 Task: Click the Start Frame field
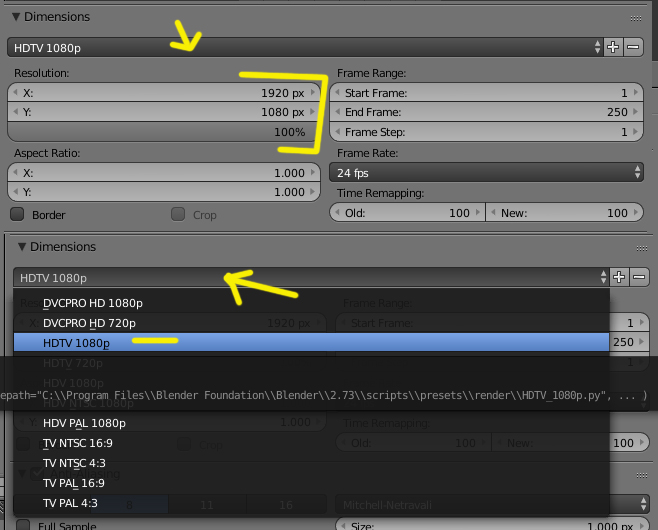point(486,92)
